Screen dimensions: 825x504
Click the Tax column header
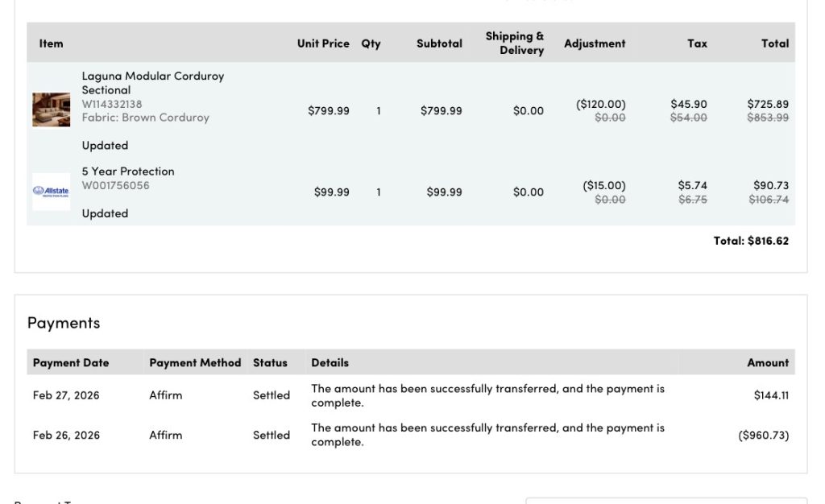tap(697, 43)
